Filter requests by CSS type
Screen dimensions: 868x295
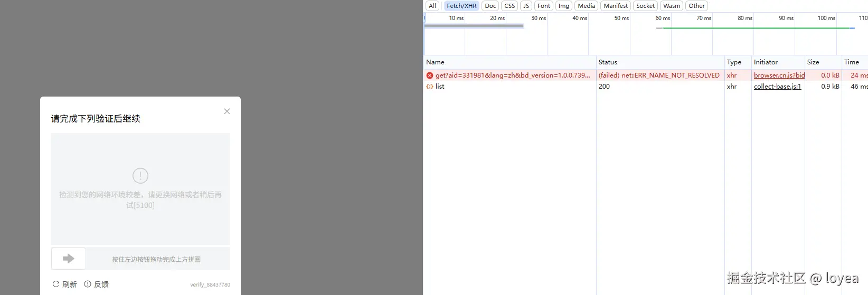[x=510, y=6]
